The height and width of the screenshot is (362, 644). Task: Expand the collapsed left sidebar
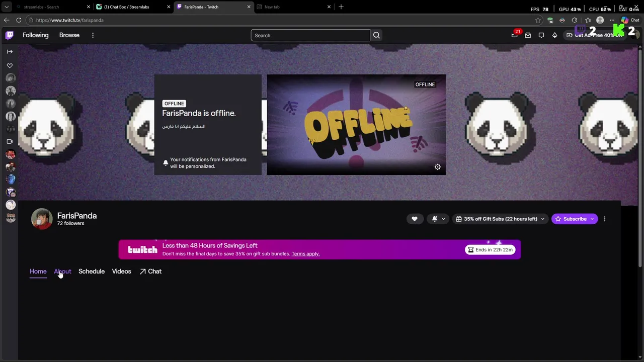(x=10, y=51)
